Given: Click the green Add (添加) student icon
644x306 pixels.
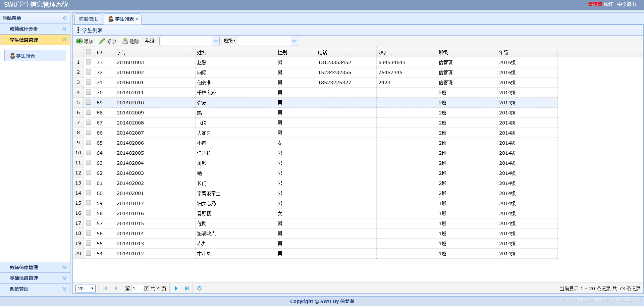Looking at the screenshot, I should pos(79,41).
